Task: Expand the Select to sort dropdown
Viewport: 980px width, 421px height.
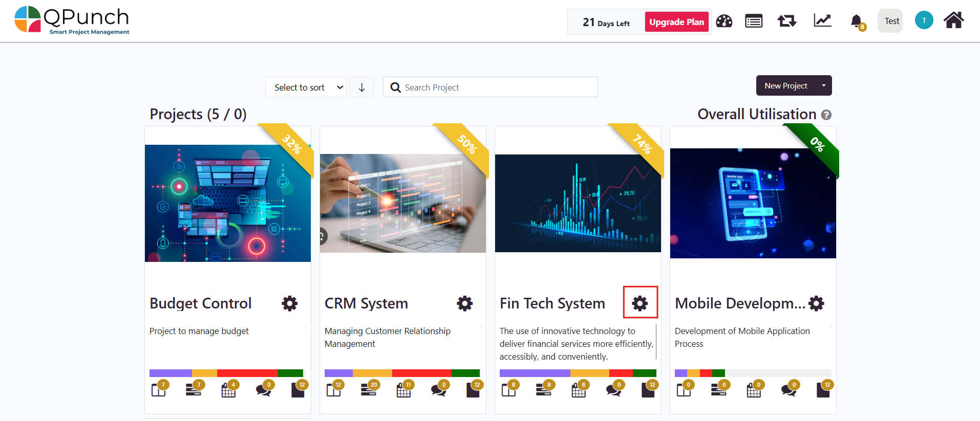Action: (x=306, y=87)
